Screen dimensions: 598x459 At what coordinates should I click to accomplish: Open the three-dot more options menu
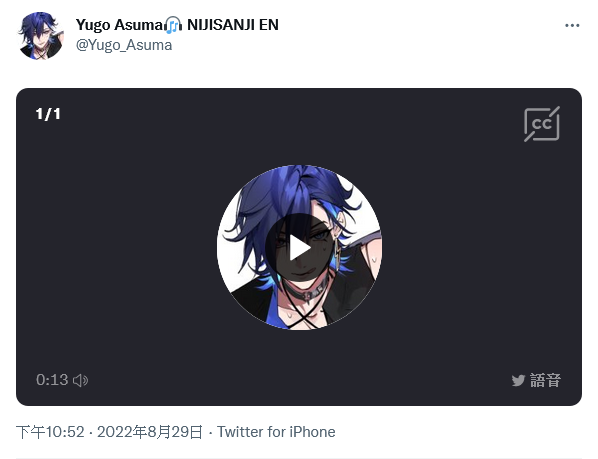pyautogui.click(x=572, y=26)
